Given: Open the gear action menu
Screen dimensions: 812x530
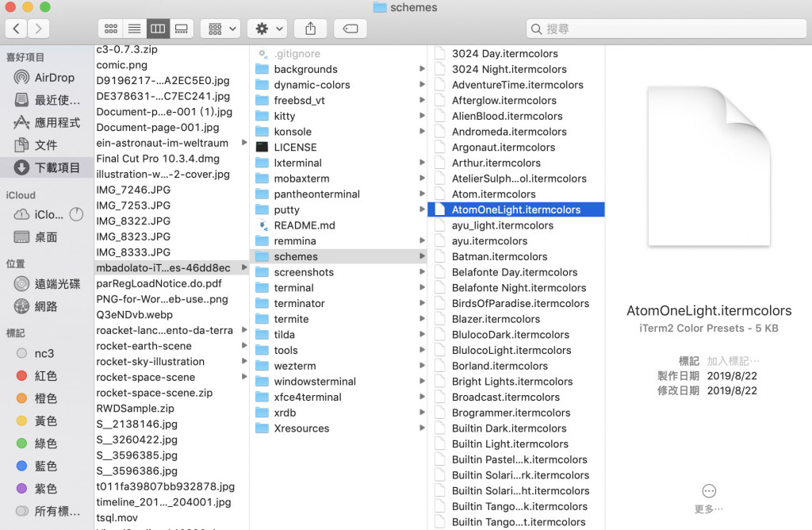Looking at the screenshot, I should point(267,29).
